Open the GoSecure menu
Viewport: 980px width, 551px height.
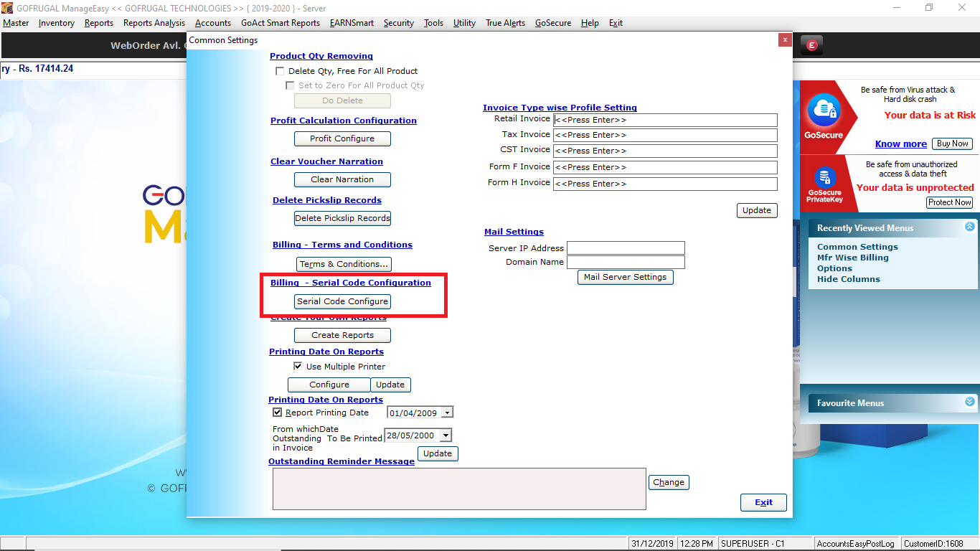(x=553, y=23)
